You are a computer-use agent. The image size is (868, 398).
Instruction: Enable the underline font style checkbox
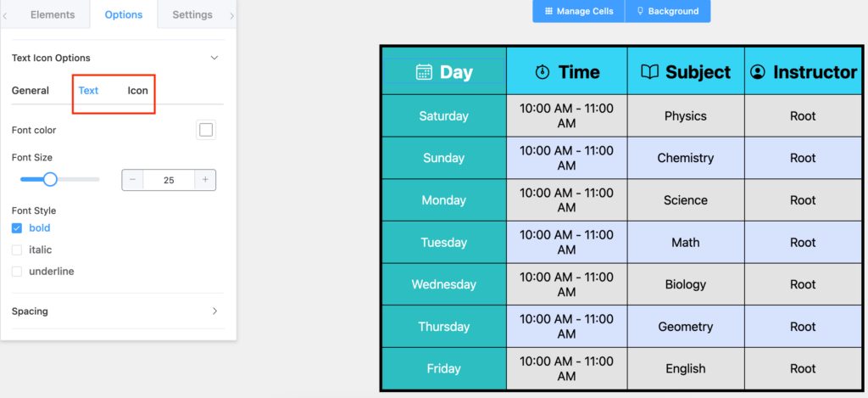pos(17,272)
